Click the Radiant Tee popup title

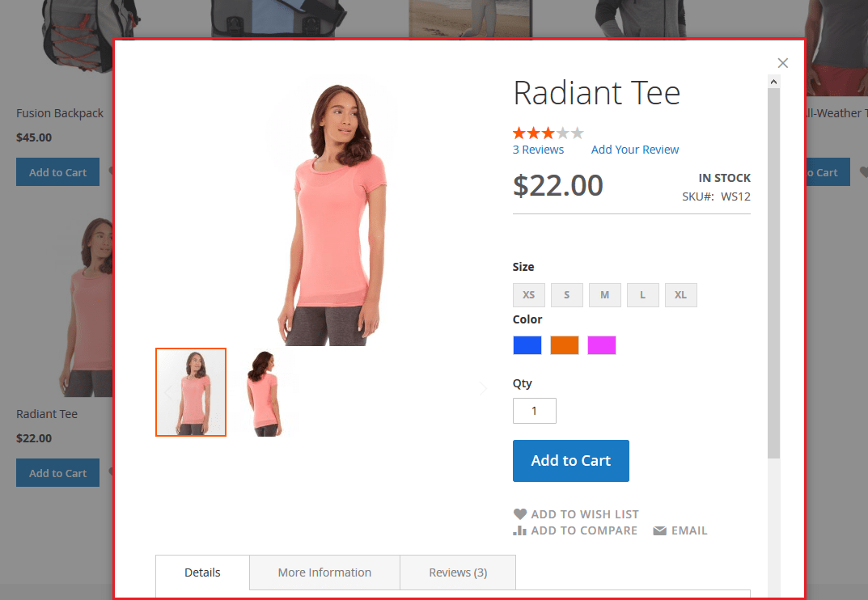[x=597, y=93]
